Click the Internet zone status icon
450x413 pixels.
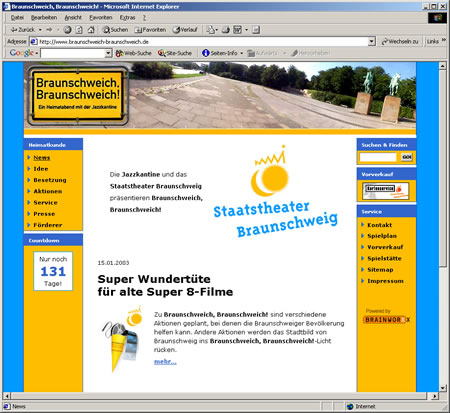point(350,406)
